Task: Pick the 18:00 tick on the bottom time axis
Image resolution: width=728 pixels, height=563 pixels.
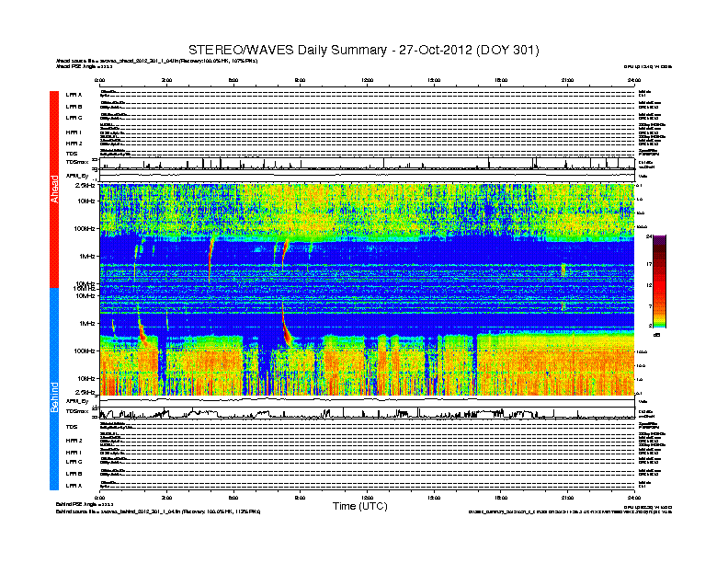Action: click(500, 496)
